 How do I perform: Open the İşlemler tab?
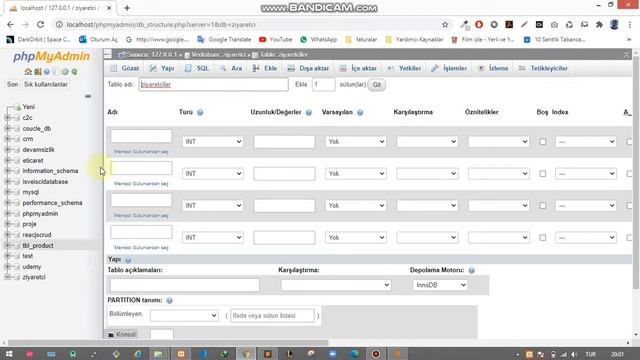(449, 68)
